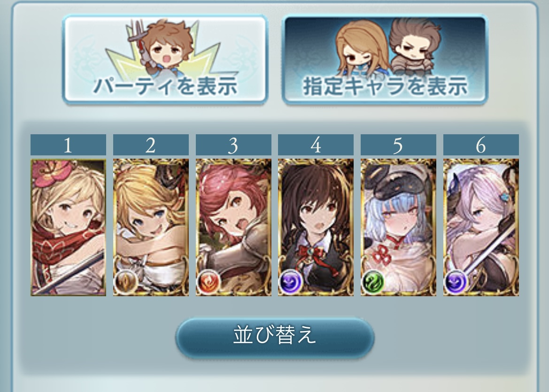Select the blonde character with red scarf
Image resolution: width=549 pixels, height=392 pixels.
pyautogui.click(x=68, y=228)
